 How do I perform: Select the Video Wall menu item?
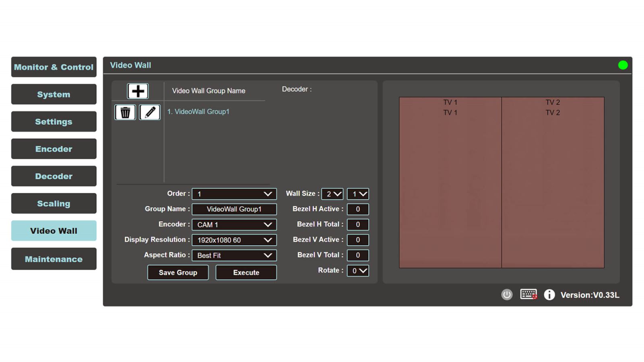(54, 230)
